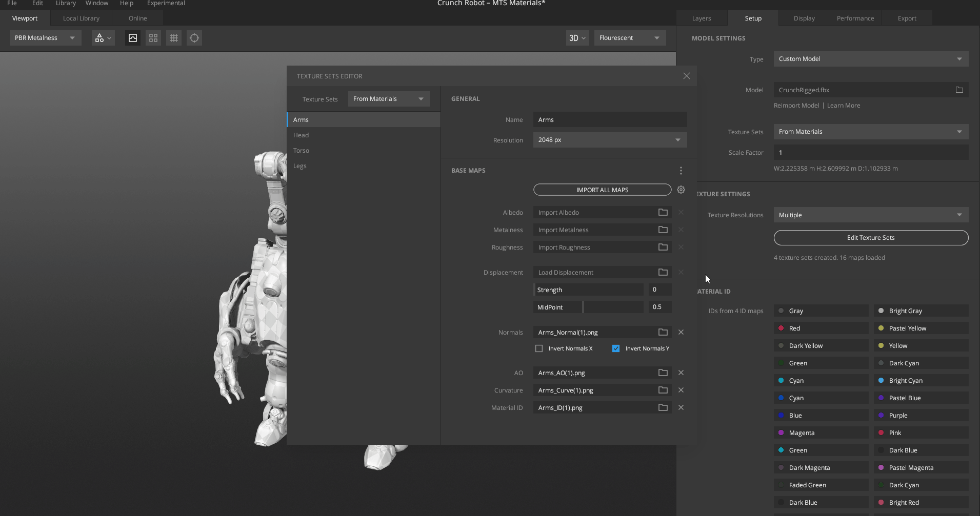Screen dimensions: 980x516
Task: Expand the PBR Metalness workflow dropdown
Action: point(45,38)
